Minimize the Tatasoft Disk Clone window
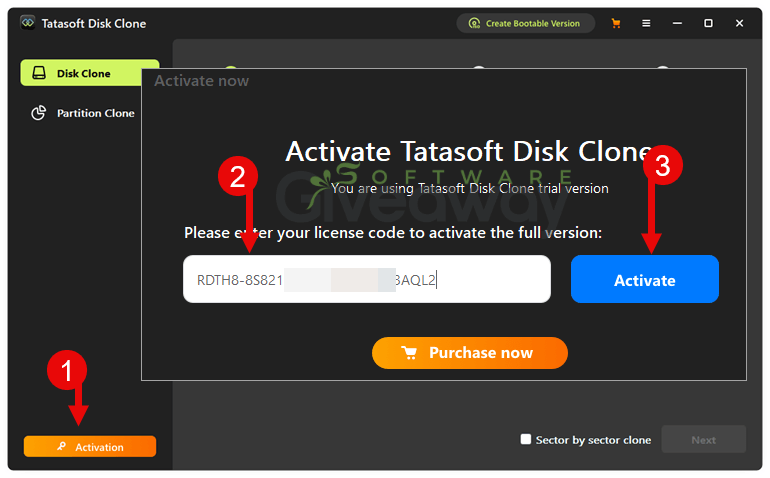This screenshot has height=478, width=770. [677, 23]
